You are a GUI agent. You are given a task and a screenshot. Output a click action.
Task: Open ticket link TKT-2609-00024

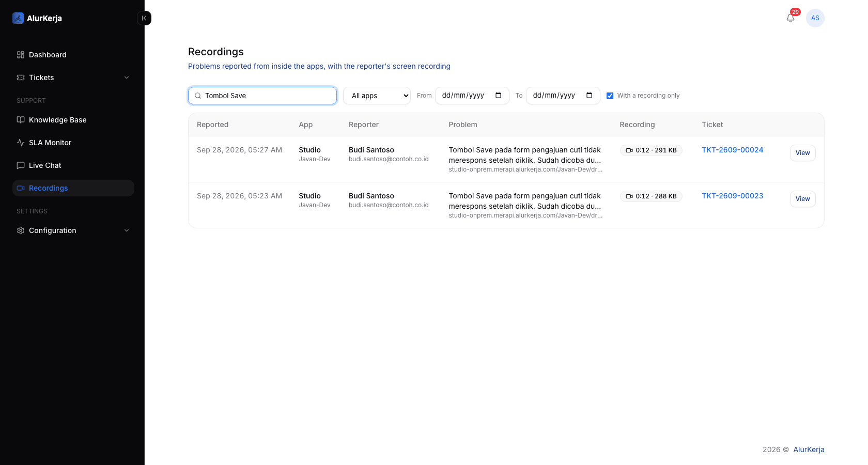click(733, 150)
